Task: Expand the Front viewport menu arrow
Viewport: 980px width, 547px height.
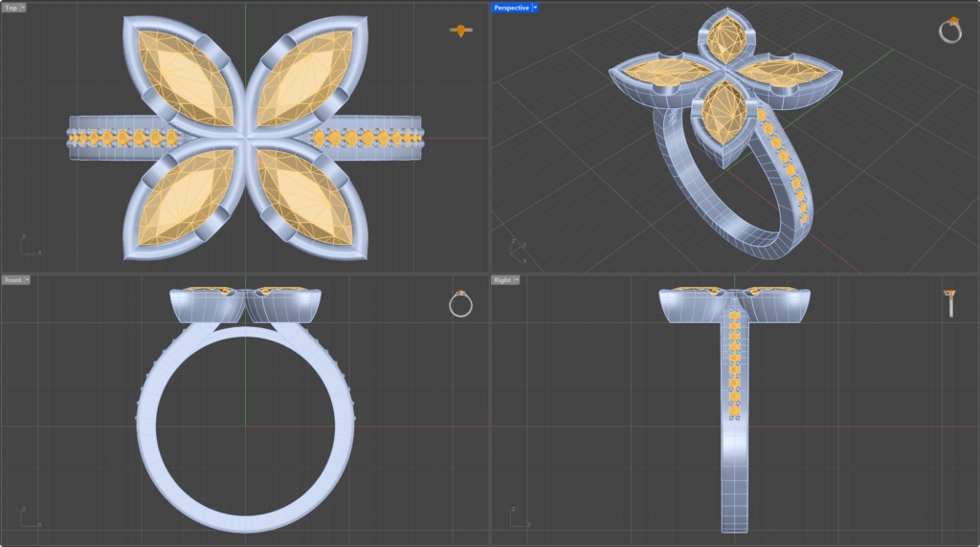Action: pos(27,280)
